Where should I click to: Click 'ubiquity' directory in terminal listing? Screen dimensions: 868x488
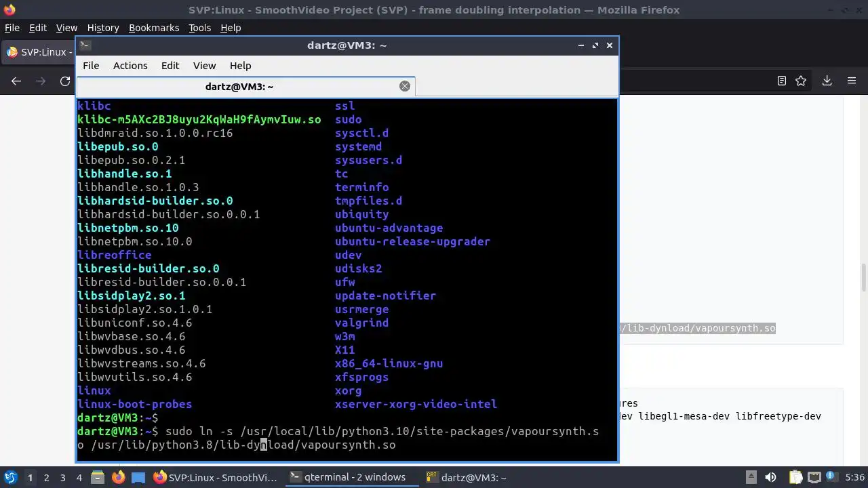click(x=361, y=214)
